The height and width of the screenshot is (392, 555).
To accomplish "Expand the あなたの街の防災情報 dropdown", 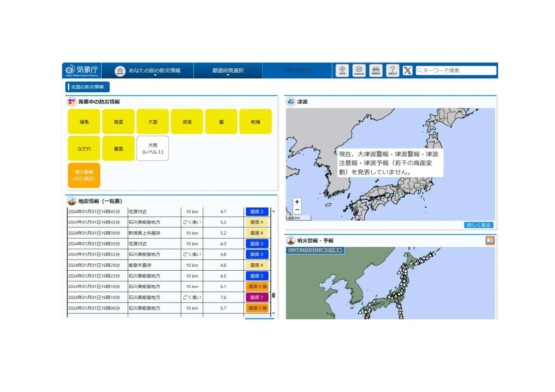I will pos(154,71).
